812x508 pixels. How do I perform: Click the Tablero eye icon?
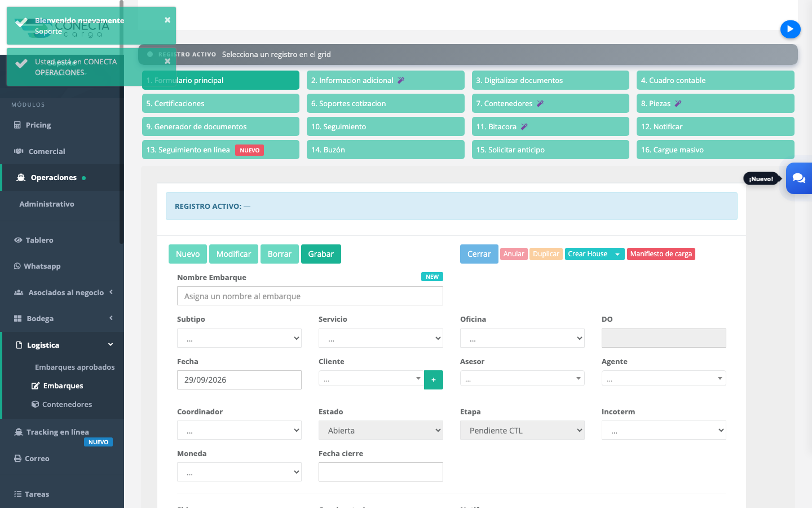pos(18,240)
